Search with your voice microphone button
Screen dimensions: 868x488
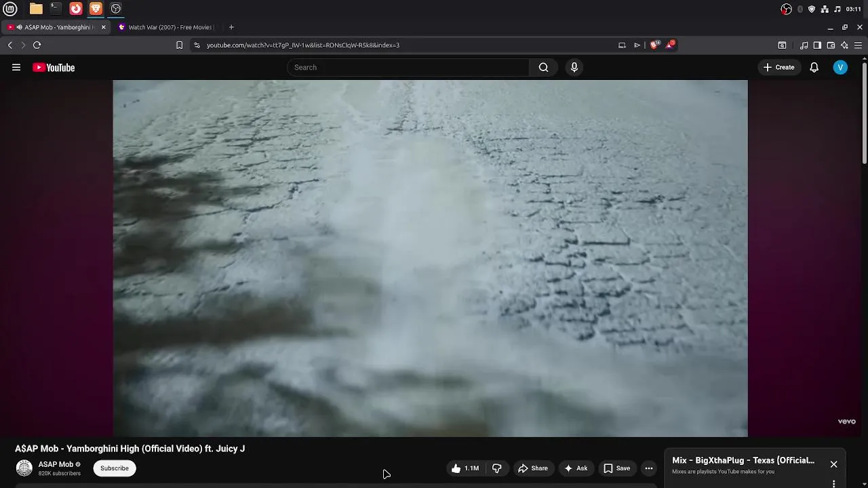(574, 67)
